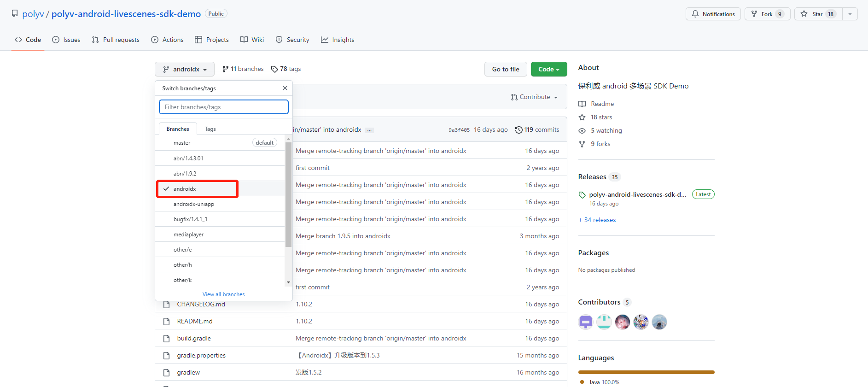Click the Filter branches/tags input
Image resolution: width=868 pixels, height=387 pixels.
[224, 107]
